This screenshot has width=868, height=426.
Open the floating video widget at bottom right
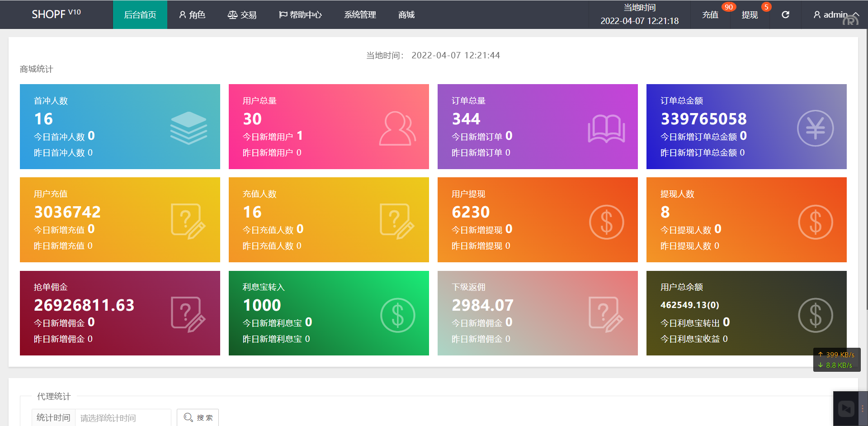(846, 408)
